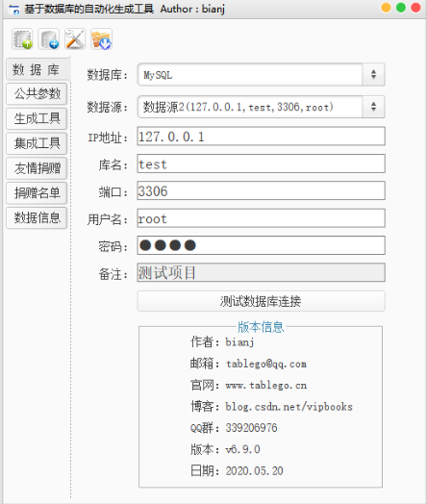Click the 端口 field showing 3306
The image size is (427, 504).
[262, 190]
